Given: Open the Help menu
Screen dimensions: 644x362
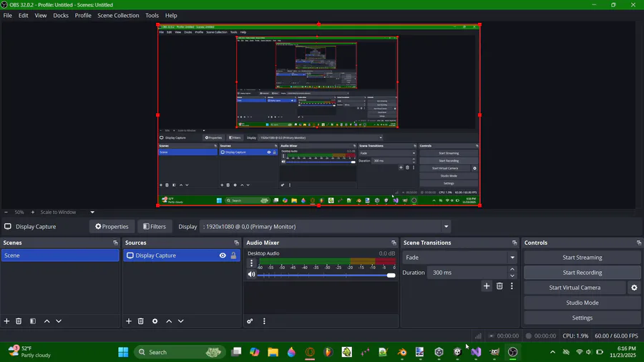Looking at the screenshot, I should [171, 15].
